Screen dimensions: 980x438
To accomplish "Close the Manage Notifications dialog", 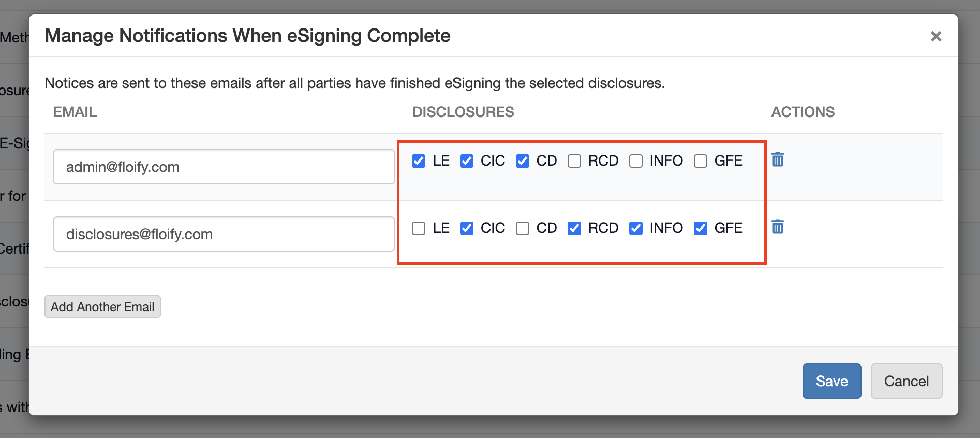I will 936,36.
